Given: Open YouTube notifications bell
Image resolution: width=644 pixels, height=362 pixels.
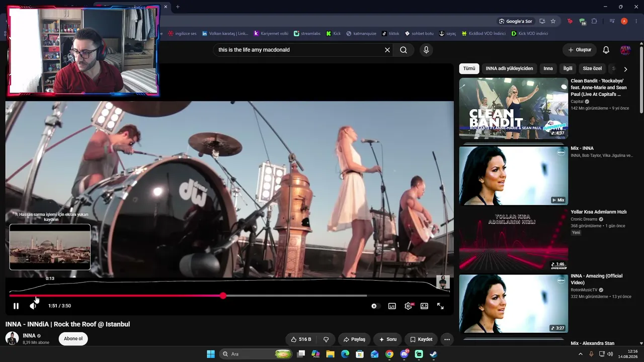Looking at the screenshot, I should [606, 50].
